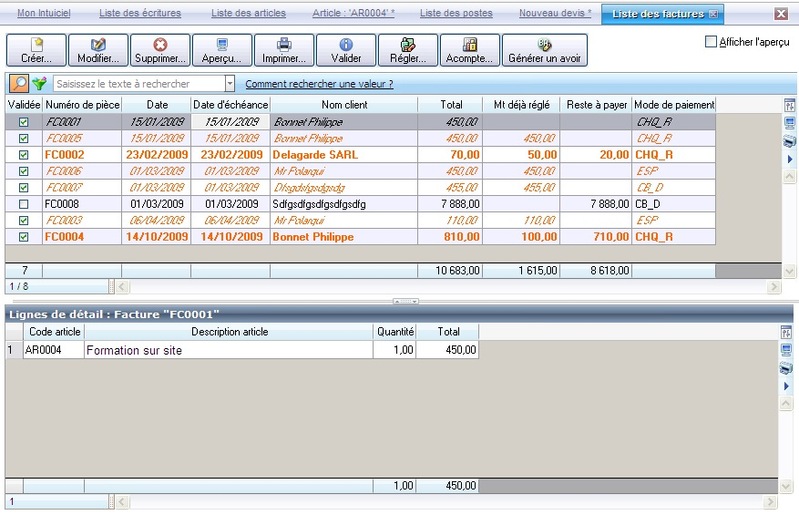Select 'Formation sur site' detail line
Image resolution: width=799 pixels, height=515 pixels.
coord(242,350)
